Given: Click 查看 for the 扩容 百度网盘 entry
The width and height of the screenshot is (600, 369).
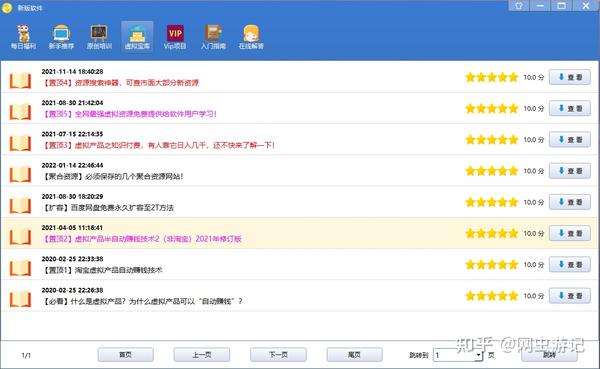Looking at the screenshot, I should click(570, 202).
